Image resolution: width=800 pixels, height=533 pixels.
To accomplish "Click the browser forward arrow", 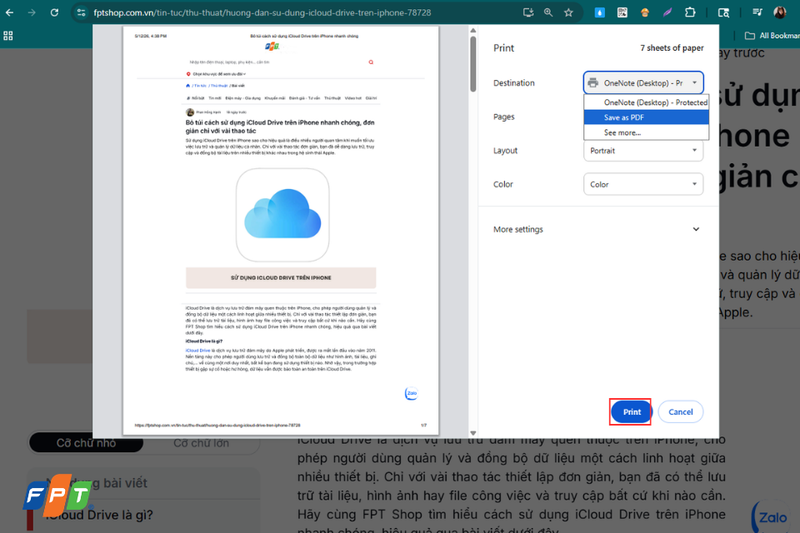I will (x=32, y=12).
